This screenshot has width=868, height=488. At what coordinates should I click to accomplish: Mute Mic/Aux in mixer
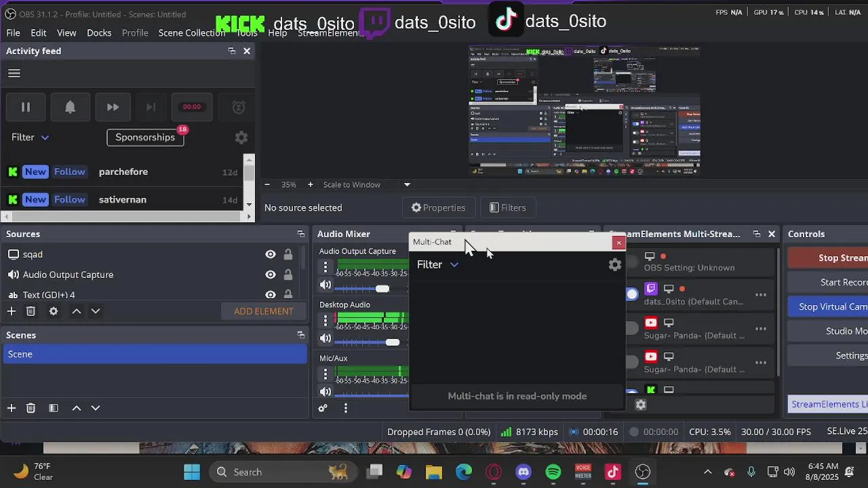click(325, 392)
